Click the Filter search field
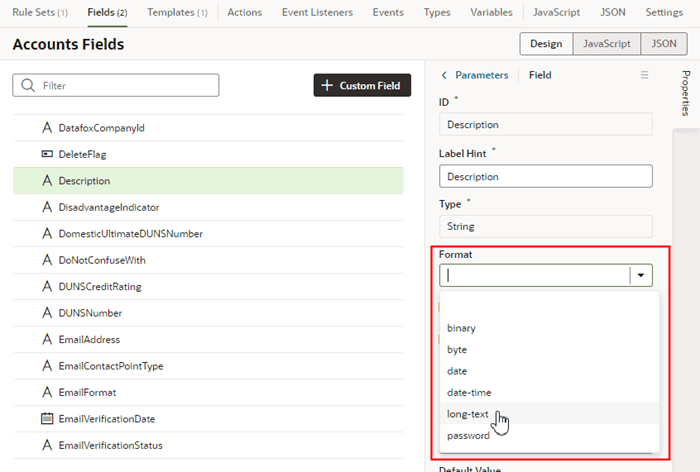Screen dimensions: 700x472 pyautogui.click(x=116, y=85)
